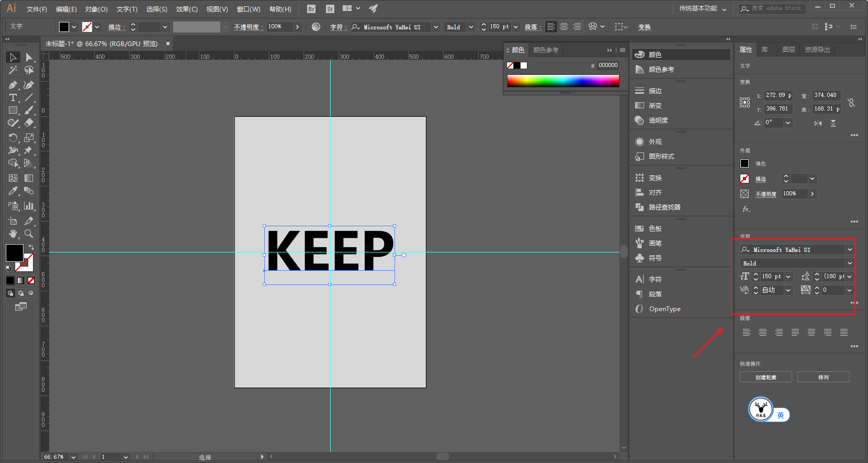Select the Eyedropper tool
The height and width of the screenshot is (463, 868).
click(13, 191)
